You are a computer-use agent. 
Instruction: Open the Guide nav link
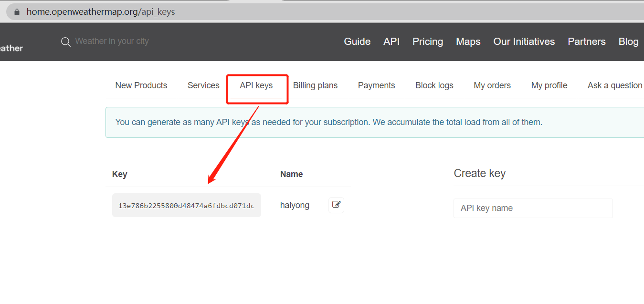coord(357,42)
